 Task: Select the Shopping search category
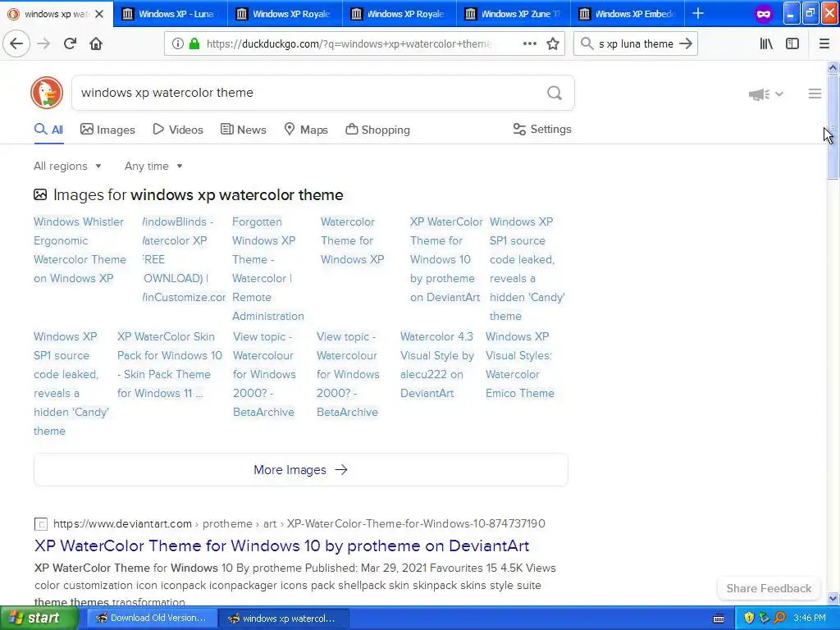pyautogui.click(x=377, y=130)
